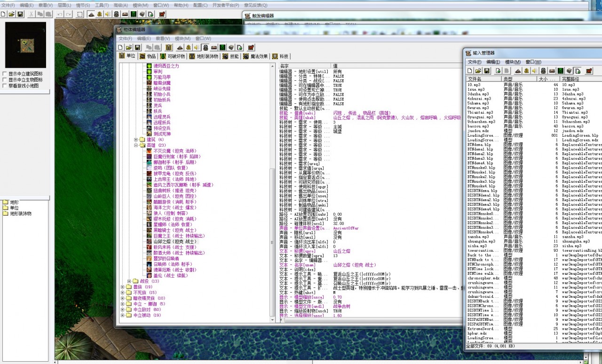
Task: Switch to 科技 tab
Action: pos(281,56)
